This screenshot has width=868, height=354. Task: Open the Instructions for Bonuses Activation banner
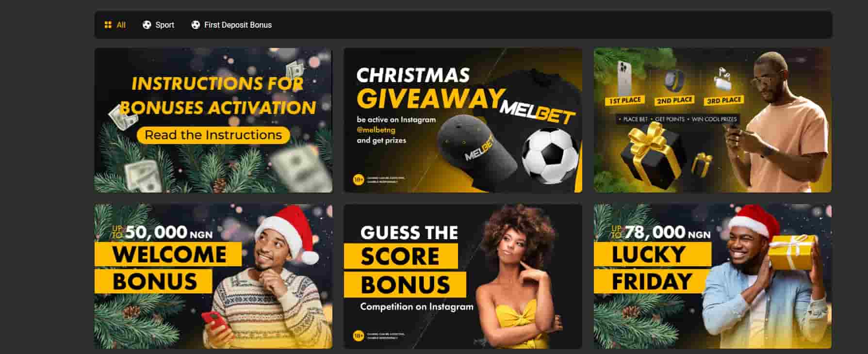tap(213, 120)
